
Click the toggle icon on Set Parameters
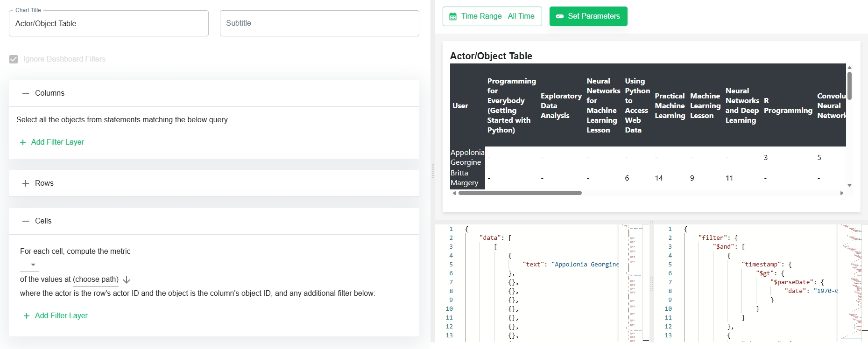coord(559,16)
